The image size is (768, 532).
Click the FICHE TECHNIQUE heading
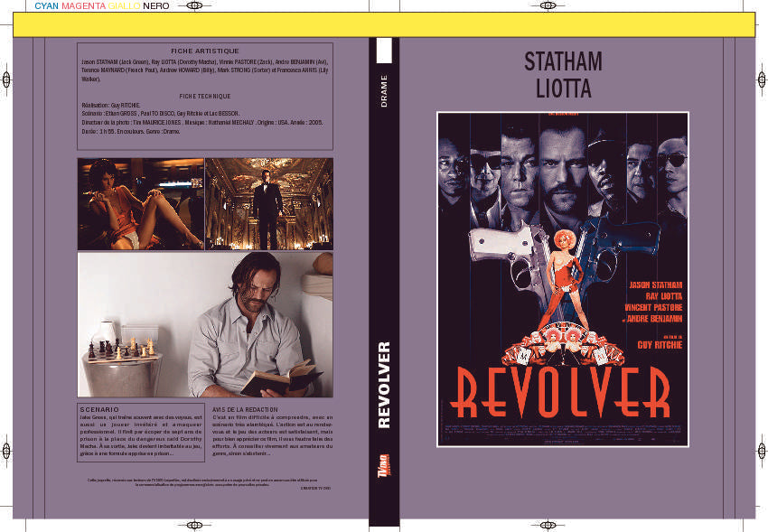coord(205,97)
